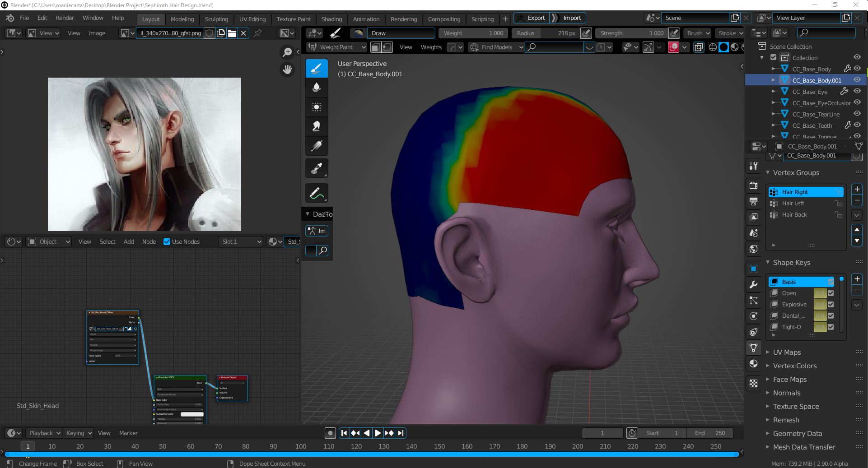Unlink the image with the X icon
868x468 pixels.
(x=243, y=33)
